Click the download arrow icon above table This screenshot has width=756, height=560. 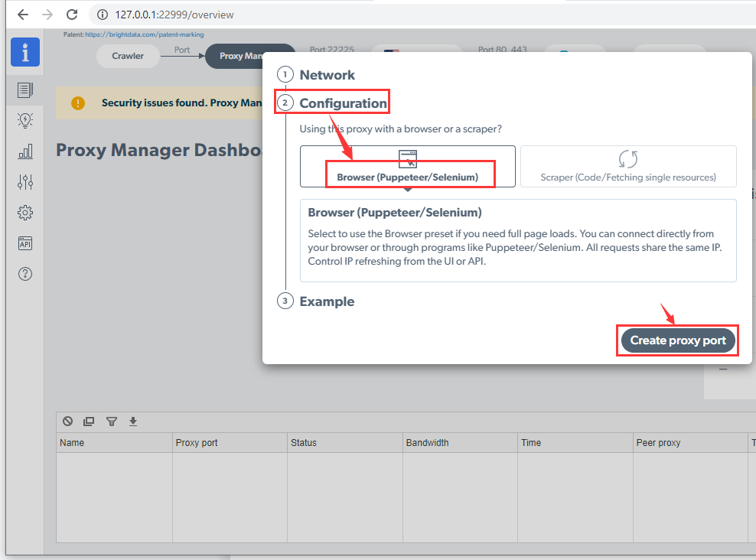point(133,422)
